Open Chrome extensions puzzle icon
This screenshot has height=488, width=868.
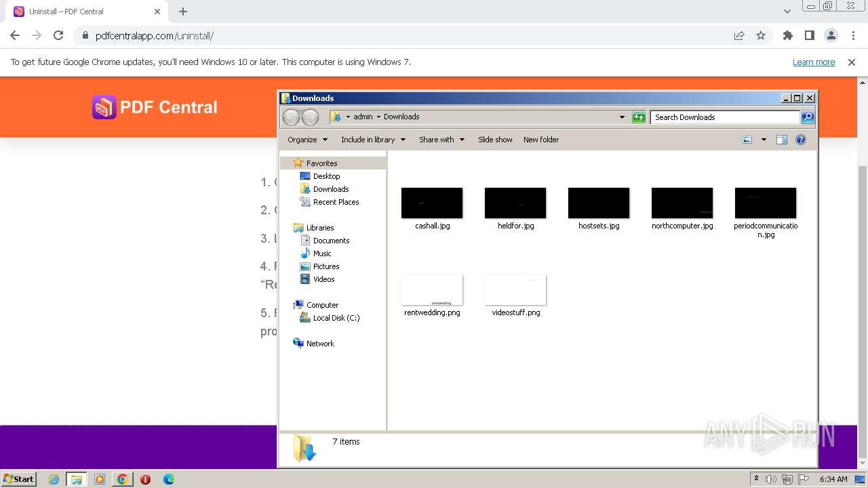[788, 35]
